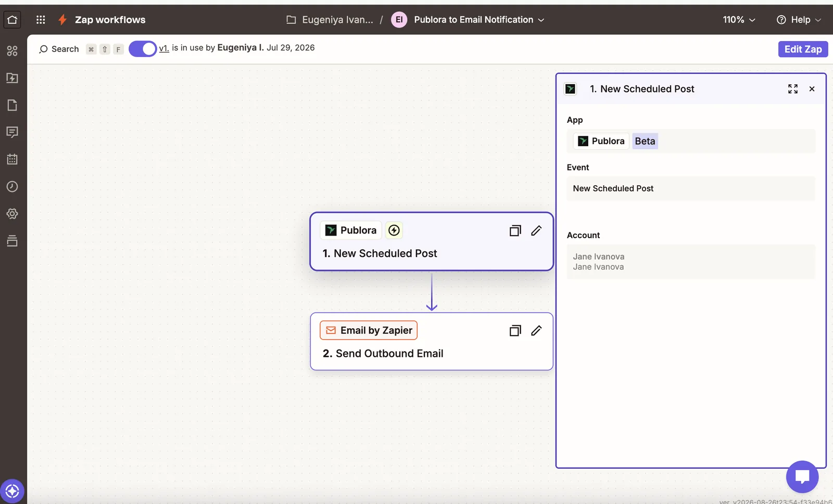Open the sidebar calendar icon
This screenshot has height=504, width=833.
12,159
